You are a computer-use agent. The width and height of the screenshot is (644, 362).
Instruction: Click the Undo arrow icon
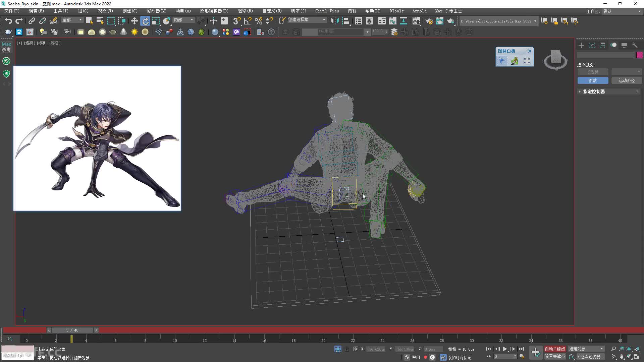click(8, 21)
